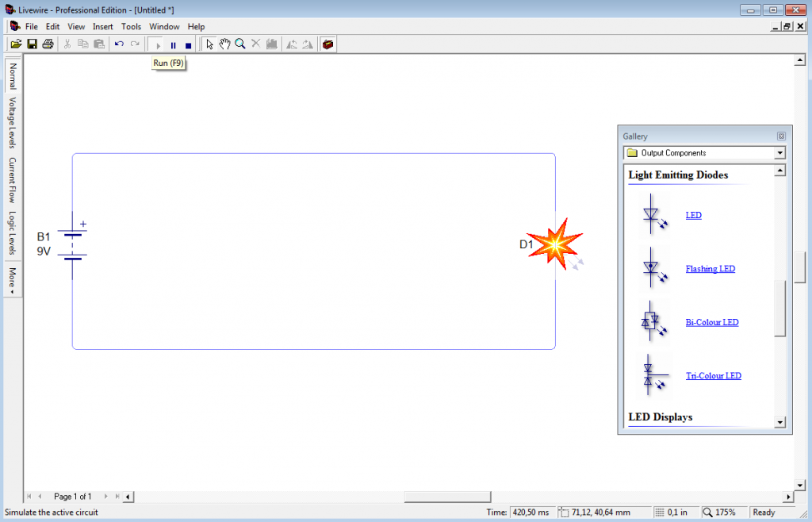Viewport: 812px width, 522px height.
Task: Insert the Bi-Colour LED component
Action: click(x=711, y=322)
